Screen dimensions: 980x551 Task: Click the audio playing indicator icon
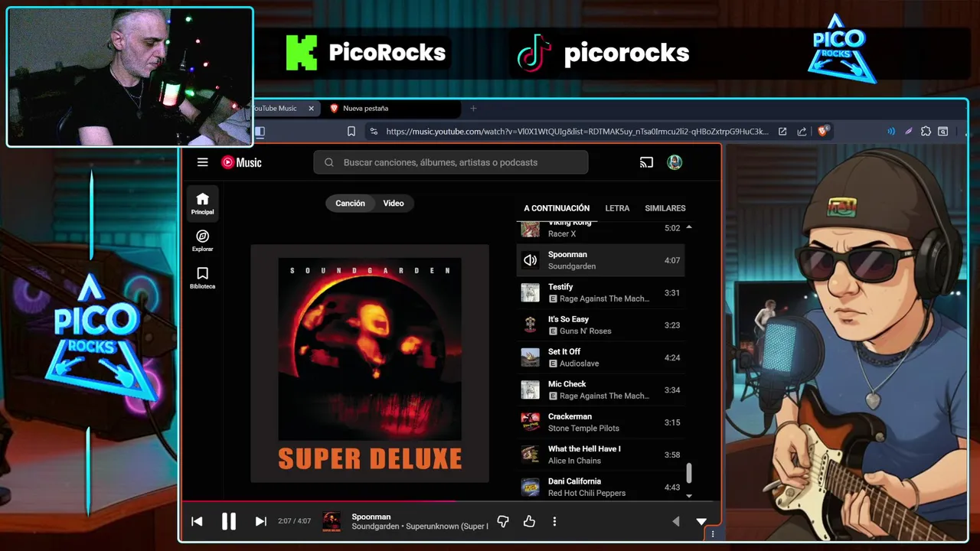click(891, 132)
